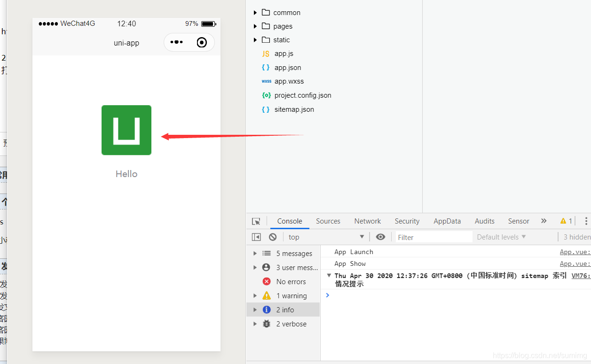Open sitemap.json file
The width and height of the screenshot is (591, 364).
294,109
